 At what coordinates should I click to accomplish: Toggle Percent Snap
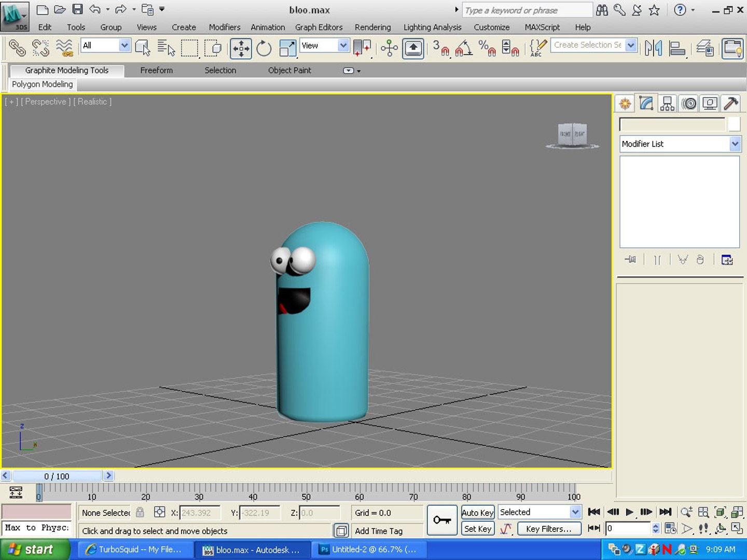[487, 48]
